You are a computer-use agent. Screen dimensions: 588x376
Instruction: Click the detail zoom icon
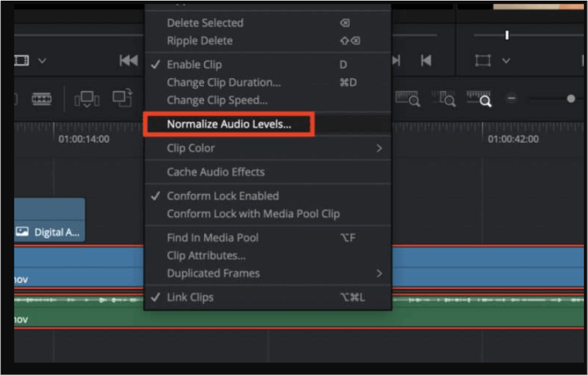tap(444, 98)
